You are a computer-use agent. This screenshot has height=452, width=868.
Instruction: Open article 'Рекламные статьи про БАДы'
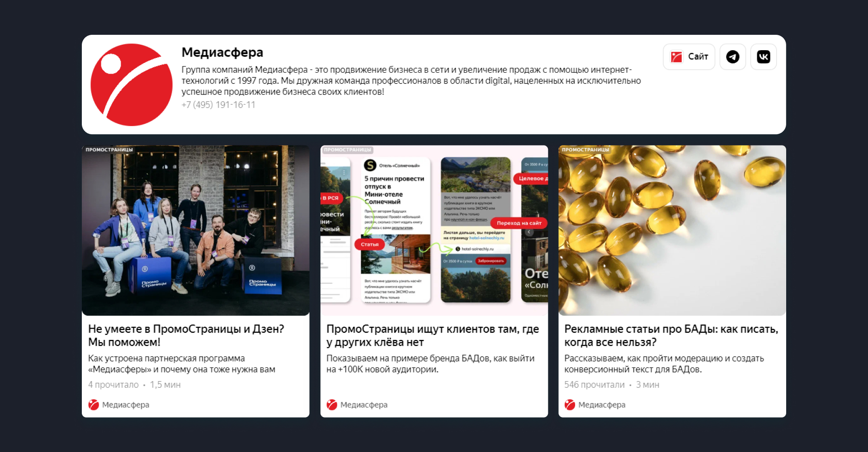(x=671, y=335)
